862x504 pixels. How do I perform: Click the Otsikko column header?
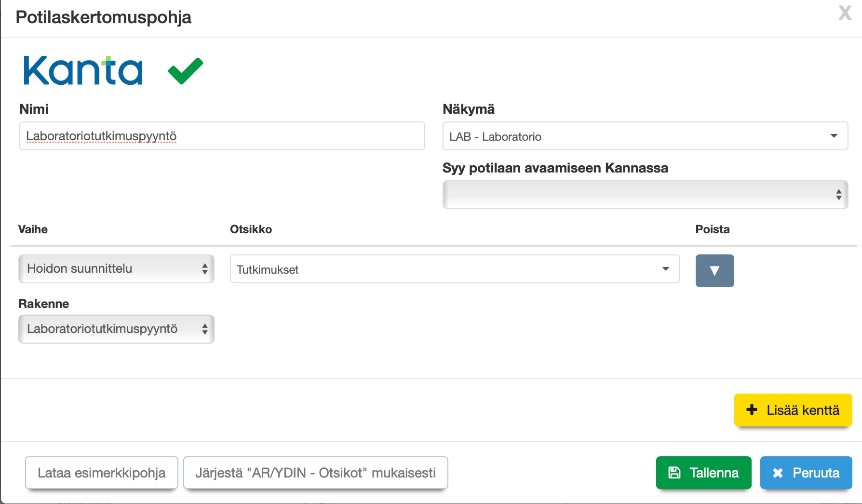251,229
